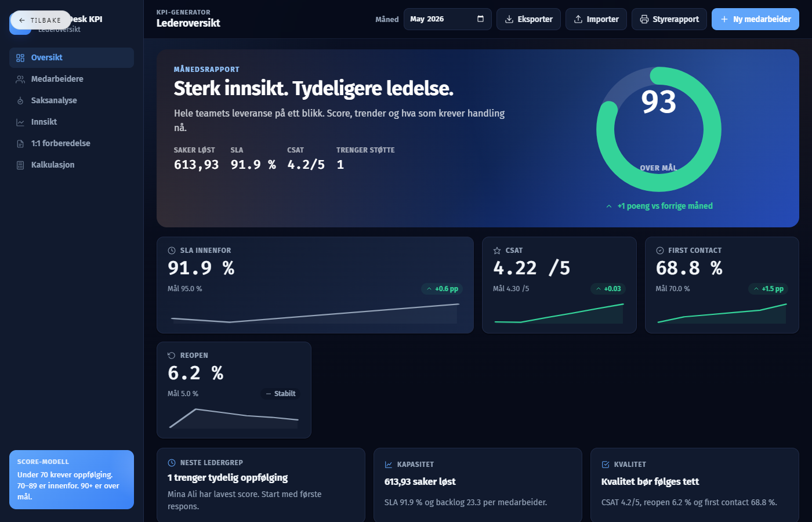Screen dimensions: 812x522
Task: Click 'Kvalitet bør følges tett' heading
Action: [650, 481]
